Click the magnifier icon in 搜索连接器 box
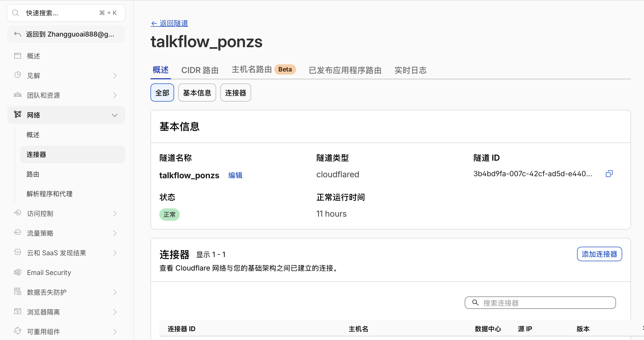 [475, 303]
